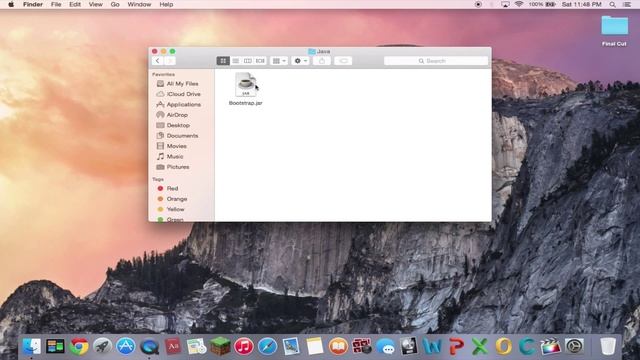Image resolution: width=640 pixels, height=360 pixels.
Task: Open QuickTime Player from the Dock
Action: point(149,347)
